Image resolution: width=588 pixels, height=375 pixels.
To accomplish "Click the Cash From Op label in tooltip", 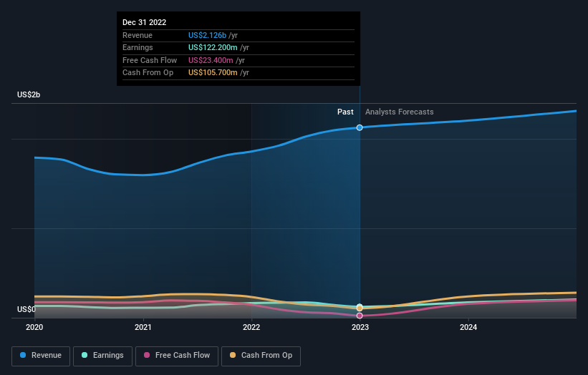I will pyautogui.click(x=148, y=73).
